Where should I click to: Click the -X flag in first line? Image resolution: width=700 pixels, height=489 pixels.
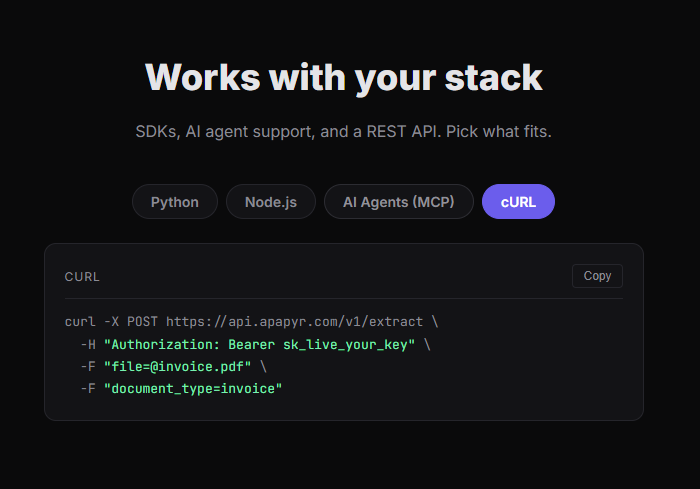111,322
